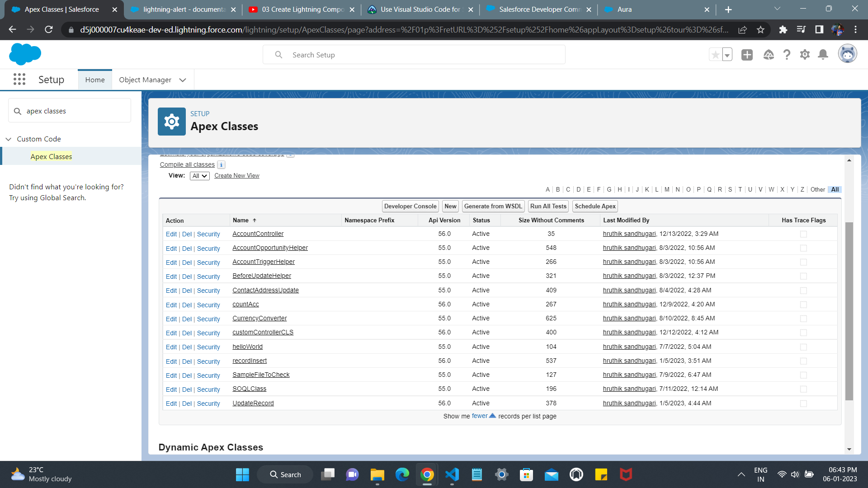Launch Visual Studio Code from taskbar

coord(452,474)
